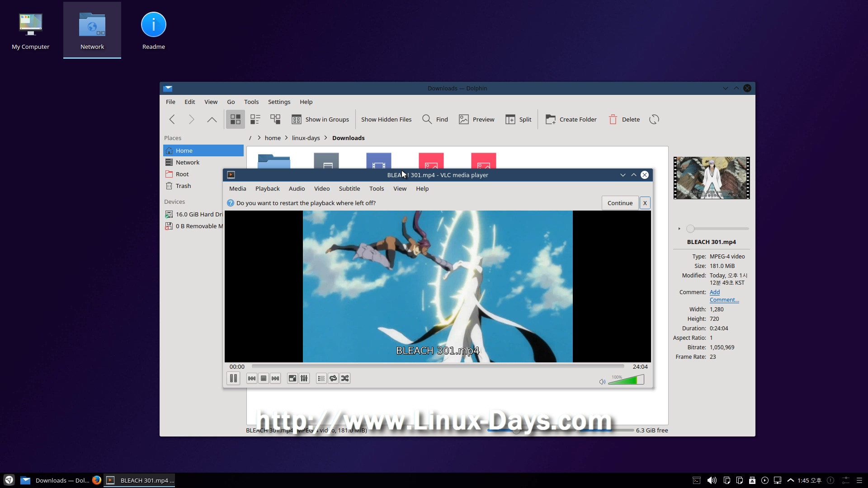
Task: Click the 00:00 elapsed time label
Action: (x=237, y=367)
